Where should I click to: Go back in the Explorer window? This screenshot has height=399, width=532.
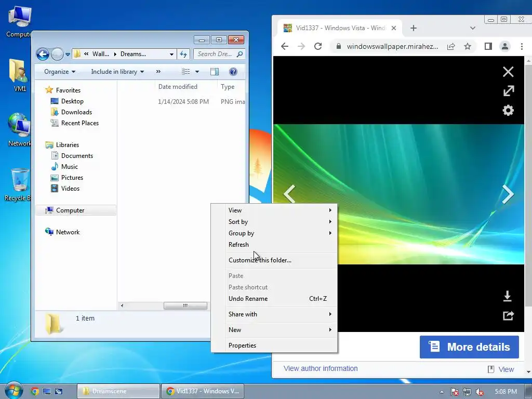coord(43,54)
